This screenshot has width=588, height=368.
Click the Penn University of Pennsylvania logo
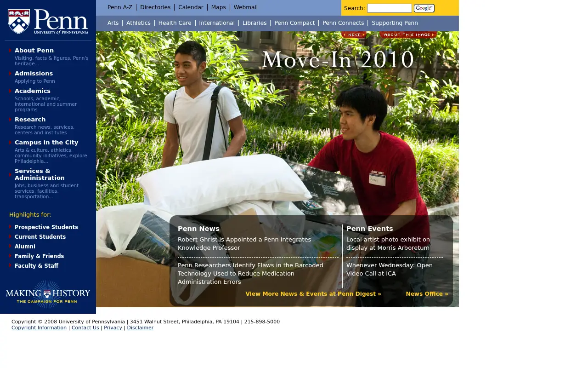48,22
